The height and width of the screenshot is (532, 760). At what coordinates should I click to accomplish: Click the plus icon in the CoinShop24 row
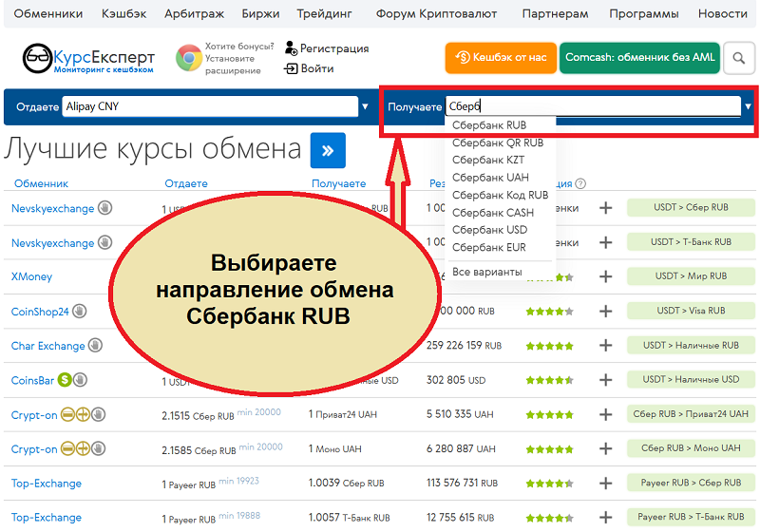[x=605, y=311]
